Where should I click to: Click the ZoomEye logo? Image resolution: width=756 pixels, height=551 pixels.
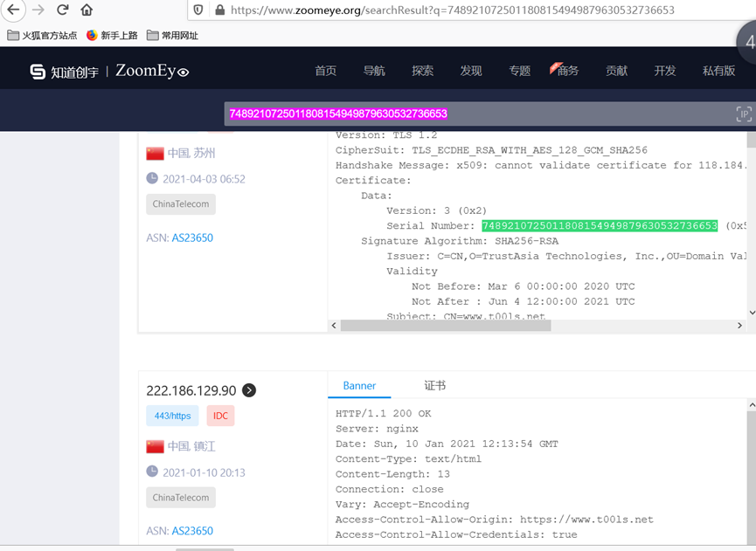coord(109,71)
